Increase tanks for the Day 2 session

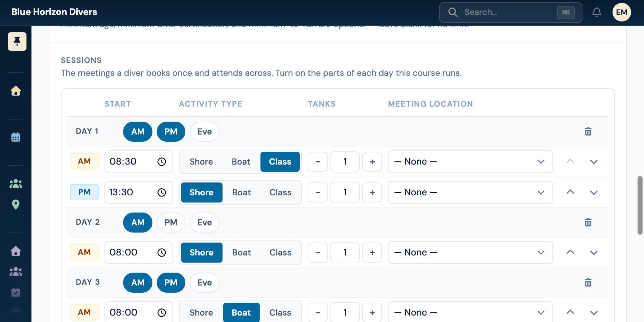pos(372,253)
